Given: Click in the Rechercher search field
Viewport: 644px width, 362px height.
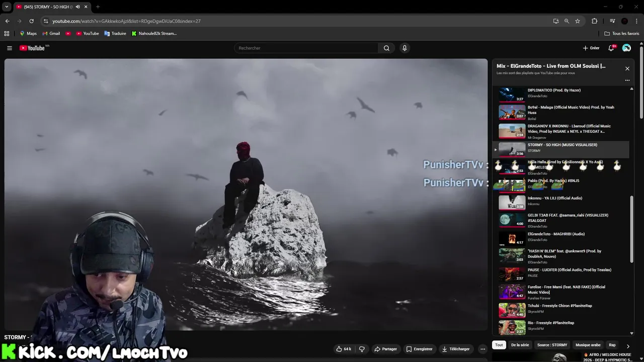Looking at the screenshot, I should 306,48.
